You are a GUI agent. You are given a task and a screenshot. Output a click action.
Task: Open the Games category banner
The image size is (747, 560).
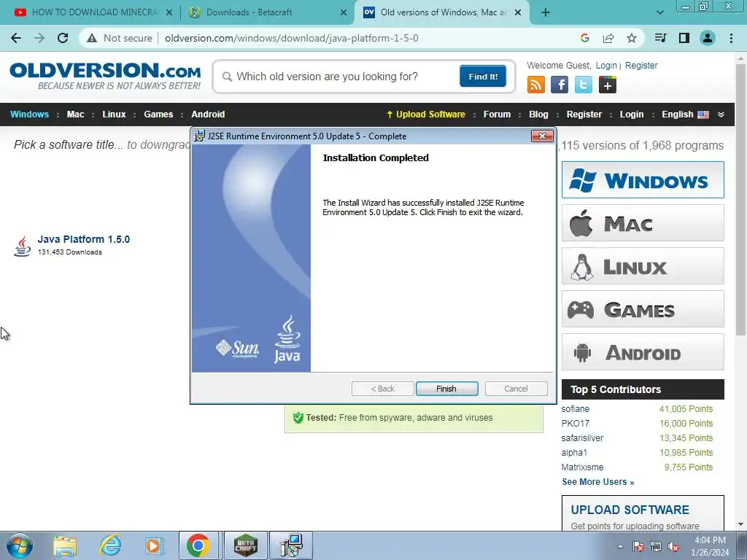(643, 309)
